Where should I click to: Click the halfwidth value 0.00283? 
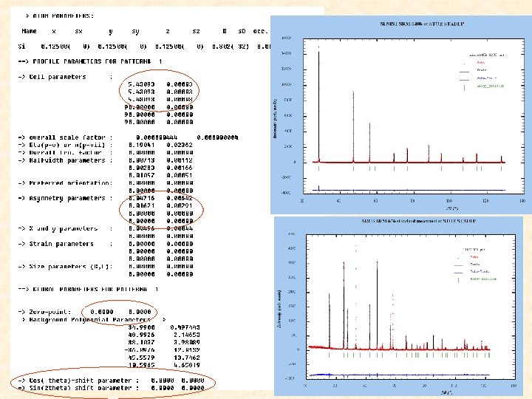141,168
